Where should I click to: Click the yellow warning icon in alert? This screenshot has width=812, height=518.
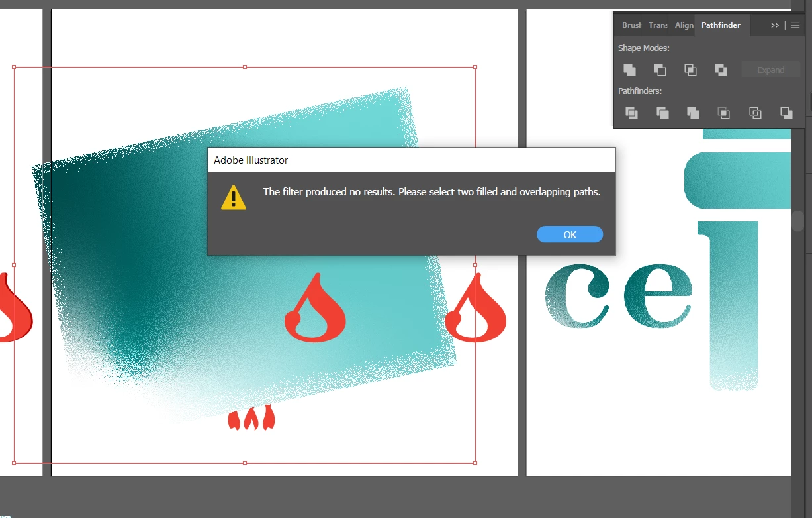[234, 197]
